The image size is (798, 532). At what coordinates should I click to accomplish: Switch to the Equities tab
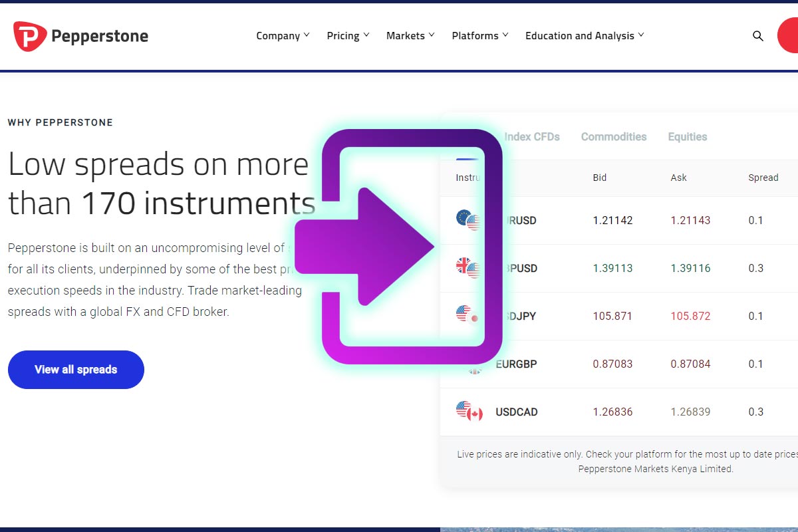pyautogui.click(x=688, y=137)
